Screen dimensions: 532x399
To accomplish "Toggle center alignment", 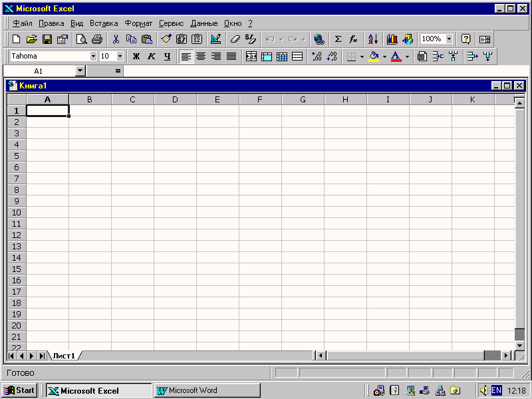I will (201, 56).
